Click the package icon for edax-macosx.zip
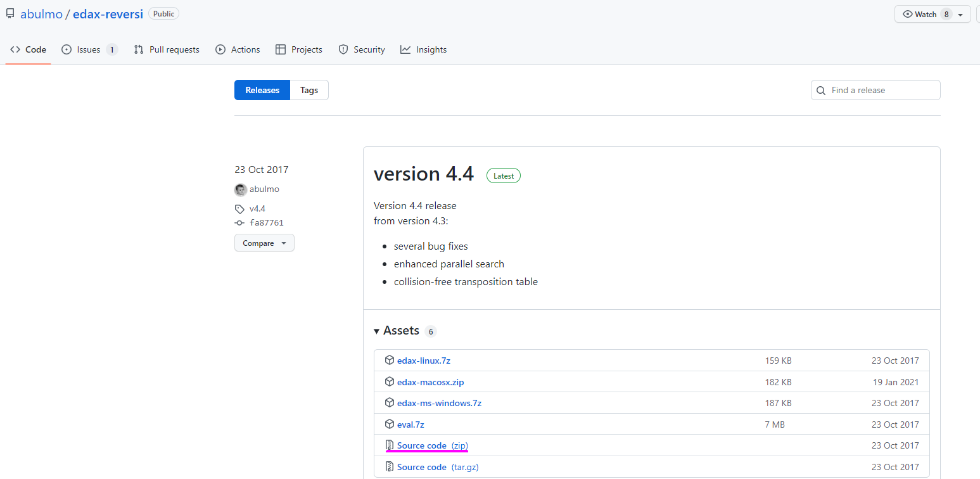 pos(390,382)
